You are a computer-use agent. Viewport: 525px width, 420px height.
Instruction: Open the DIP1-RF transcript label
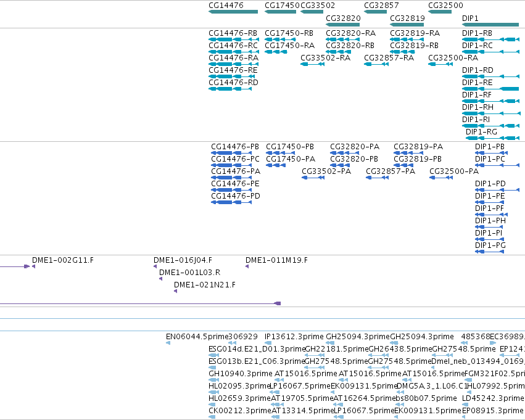click(x=477, y=95)
